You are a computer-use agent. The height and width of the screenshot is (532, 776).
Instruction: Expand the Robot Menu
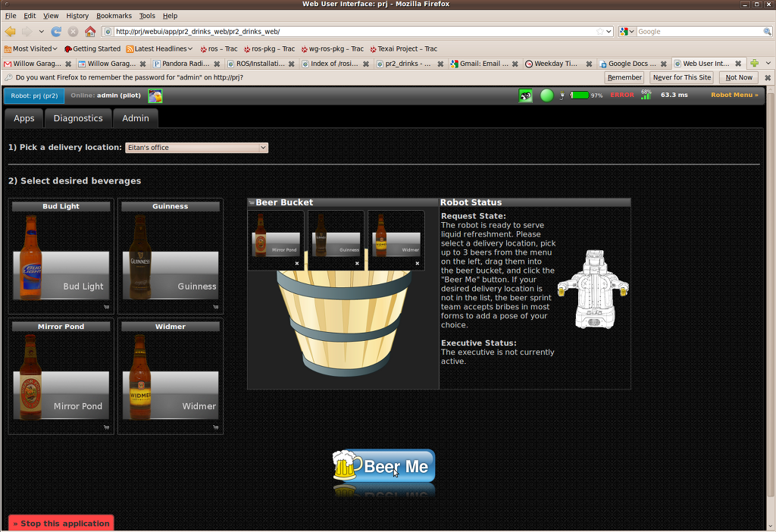tap(734, 95)
